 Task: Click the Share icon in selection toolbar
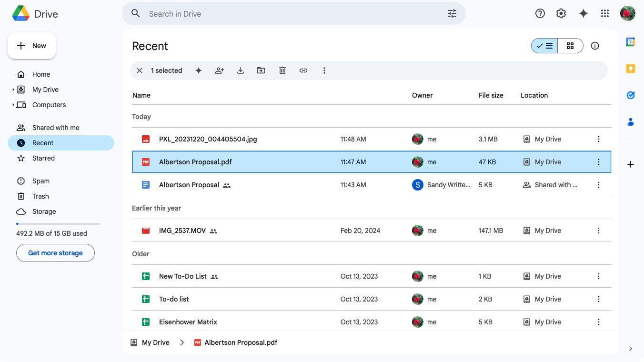click(x=220, y=70)
